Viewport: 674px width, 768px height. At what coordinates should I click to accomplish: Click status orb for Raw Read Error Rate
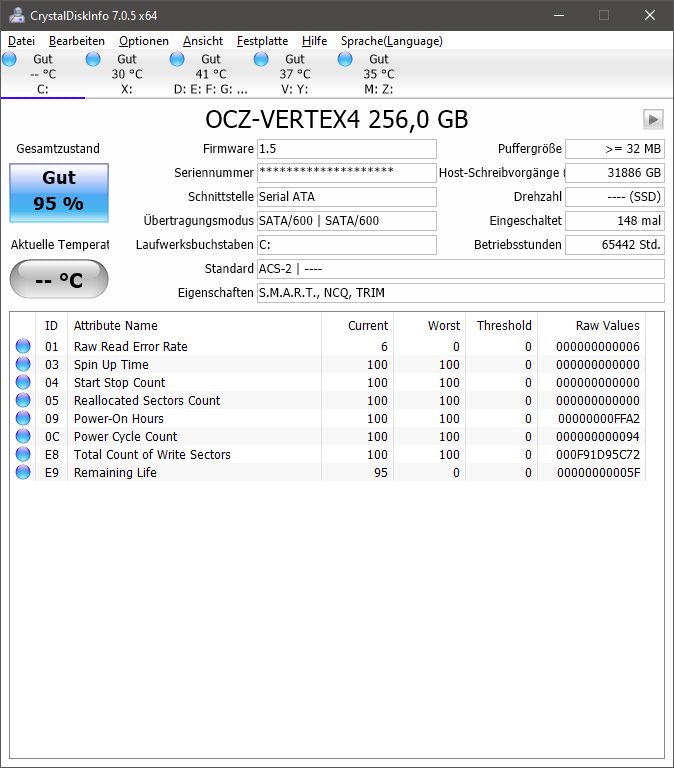click(23, 346)
